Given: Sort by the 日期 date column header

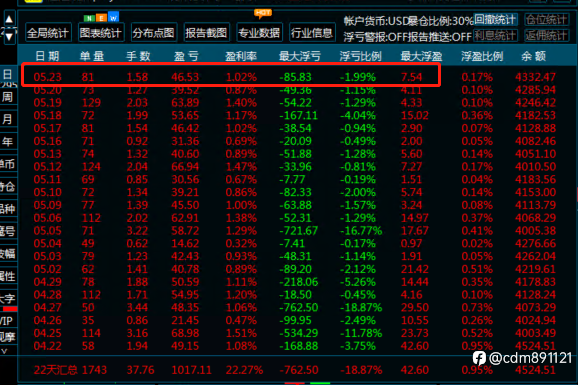Looking at the screenshot, I should [48, 56].
